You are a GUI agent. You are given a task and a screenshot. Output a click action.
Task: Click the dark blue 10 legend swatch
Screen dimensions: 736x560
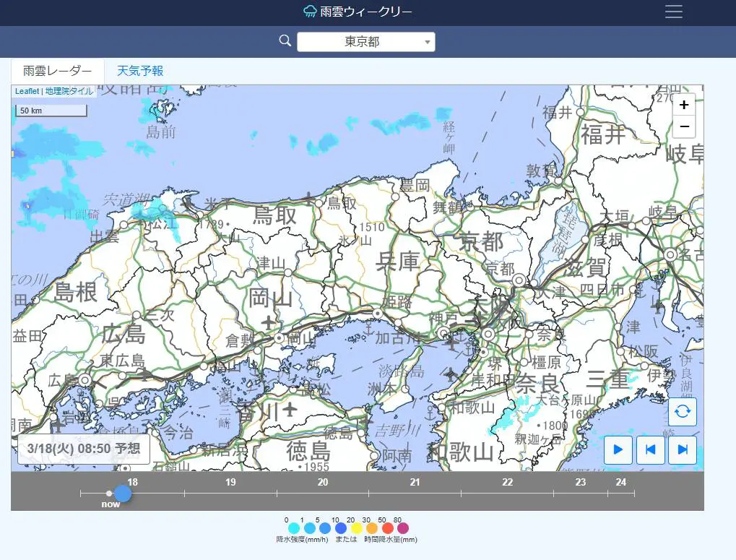[341, 528]
